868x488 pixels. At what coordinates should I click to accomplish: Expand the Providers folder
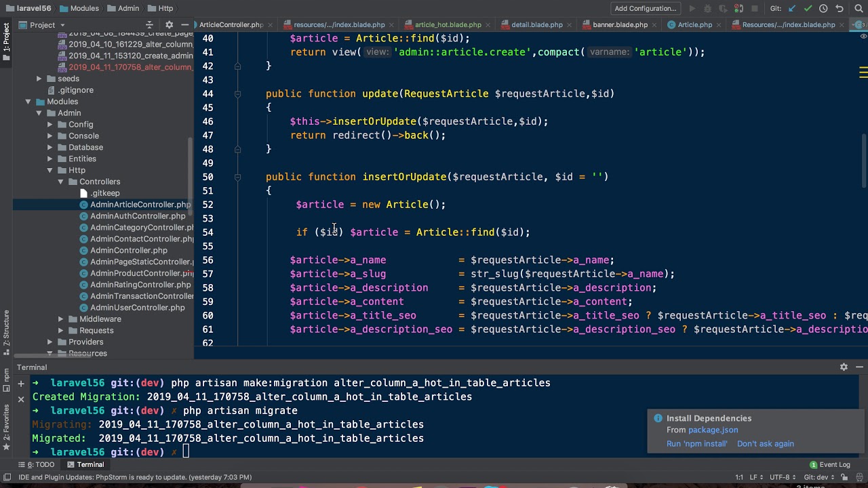click(50, 342)
